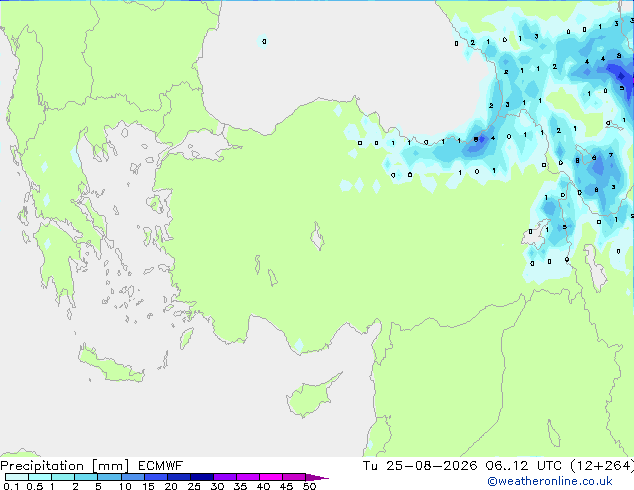This screenshot has height=490, width=634.
Task: Click the '25' legend scale label
Action: [194, 486]
